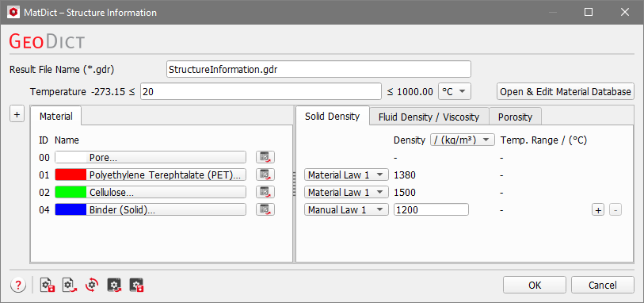Focus the Binder density 1200 field

431,209
